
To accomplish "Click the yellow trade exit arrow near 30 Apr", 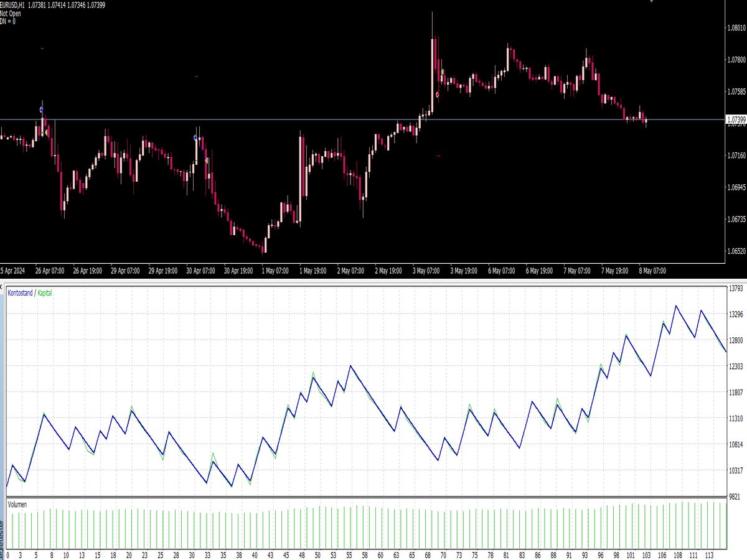I will [207, 161].
